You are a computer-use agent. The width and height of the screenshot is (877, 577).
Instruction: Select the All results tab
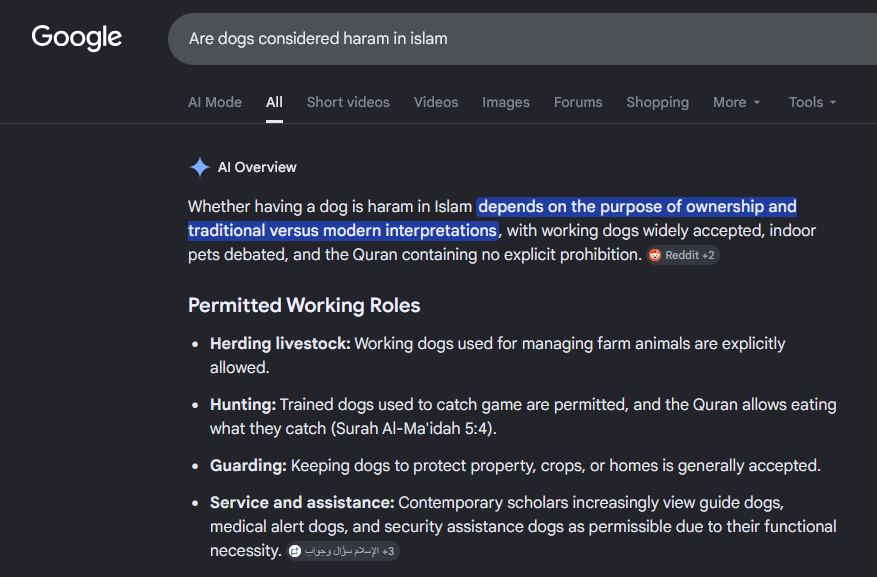274,102
